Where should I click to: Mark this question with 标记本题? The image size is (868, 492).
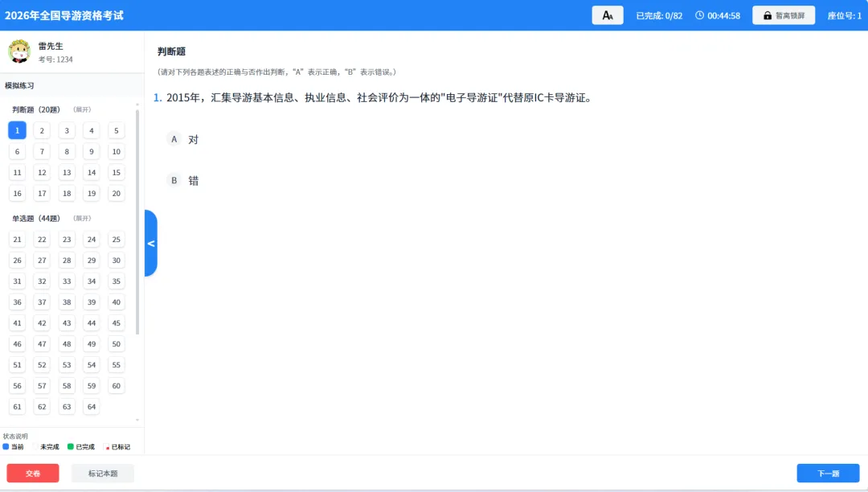click(103, 474)
